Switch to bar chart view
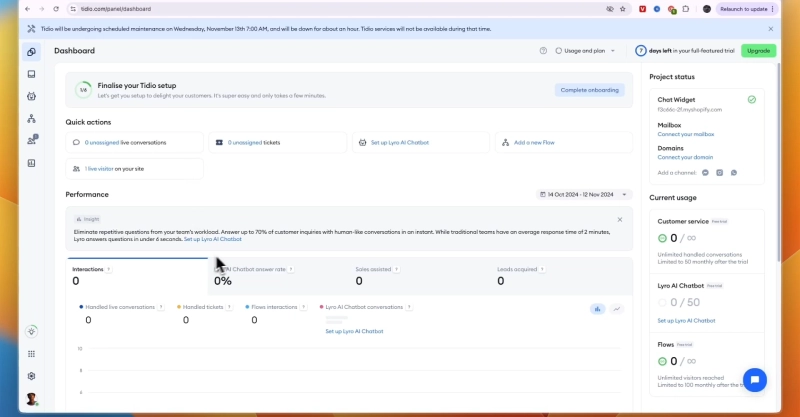The image size is (800, 417). (597, 309)
